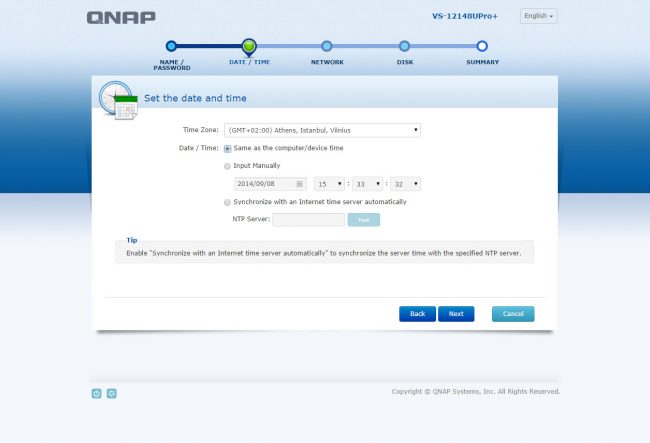Click the power icon at bottom left
This screenshot has height=443, width=650.
pyautogui.click(x=97, y=393)
